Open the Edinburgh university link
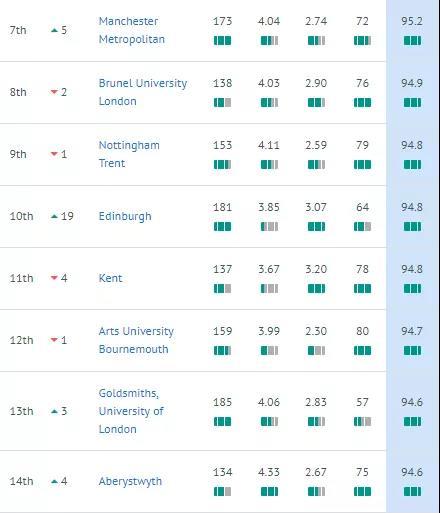The width and height of the screenshot is (440, 513). click(x=125, y=216)
